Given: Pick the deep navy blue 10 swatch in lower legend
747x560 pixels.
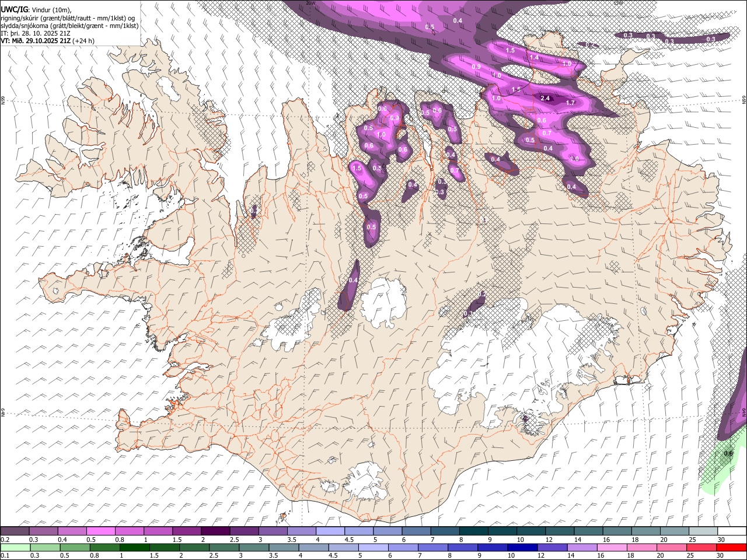Looking at the screenshot, I should [523, 548].
